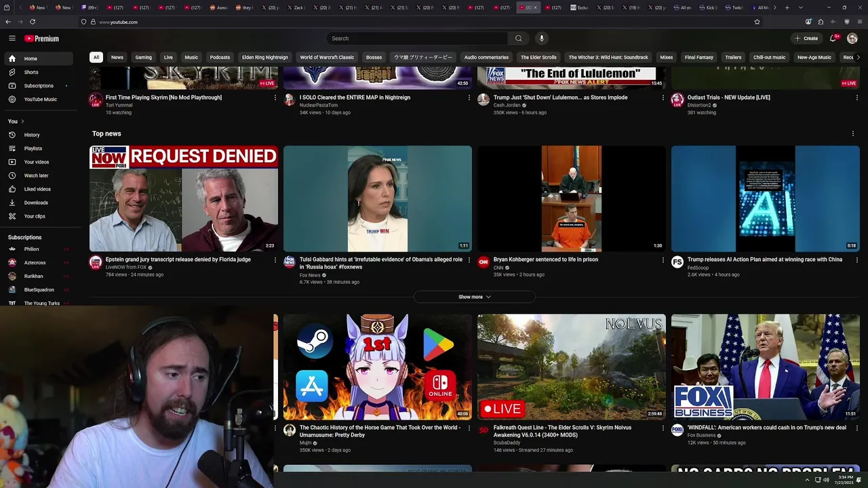Open Downloads in sidebar

(x=38, y=203)
